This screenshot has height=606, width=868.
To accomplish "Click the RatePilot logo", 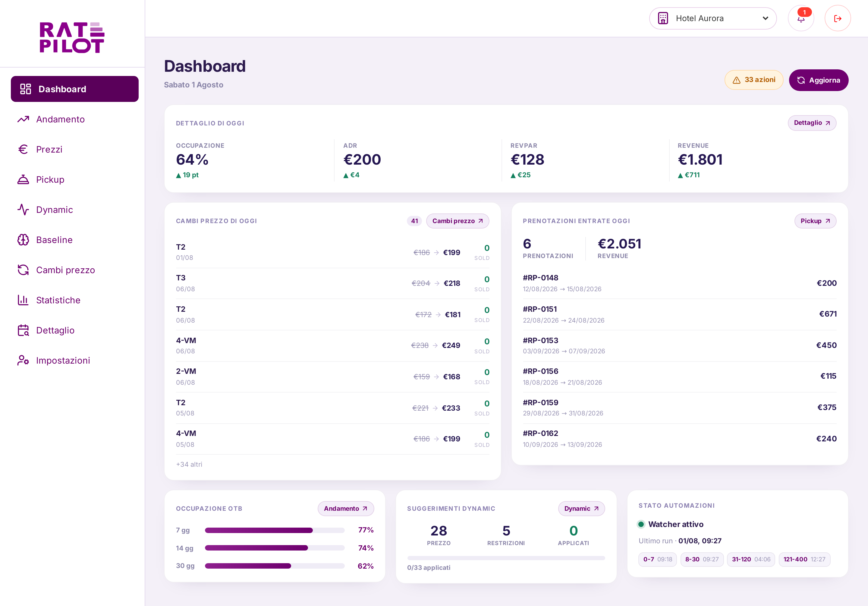I will click(x=72, y=37).
